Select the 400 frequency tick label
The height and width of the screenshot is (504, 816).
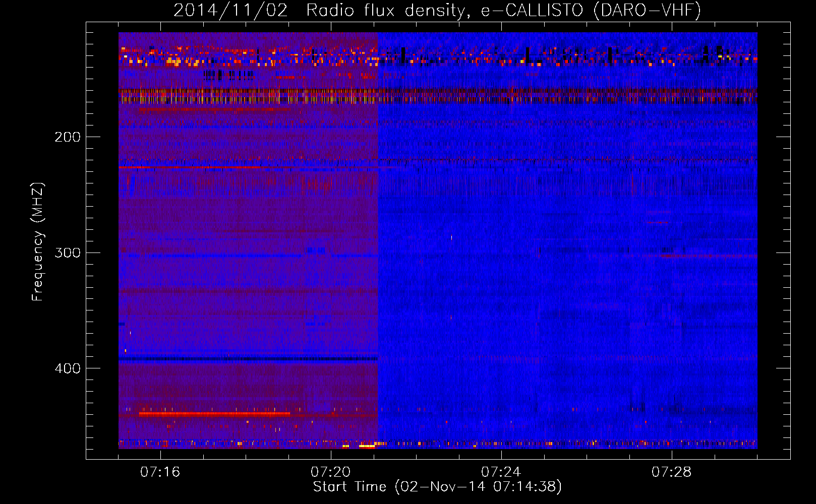point(68,368)
